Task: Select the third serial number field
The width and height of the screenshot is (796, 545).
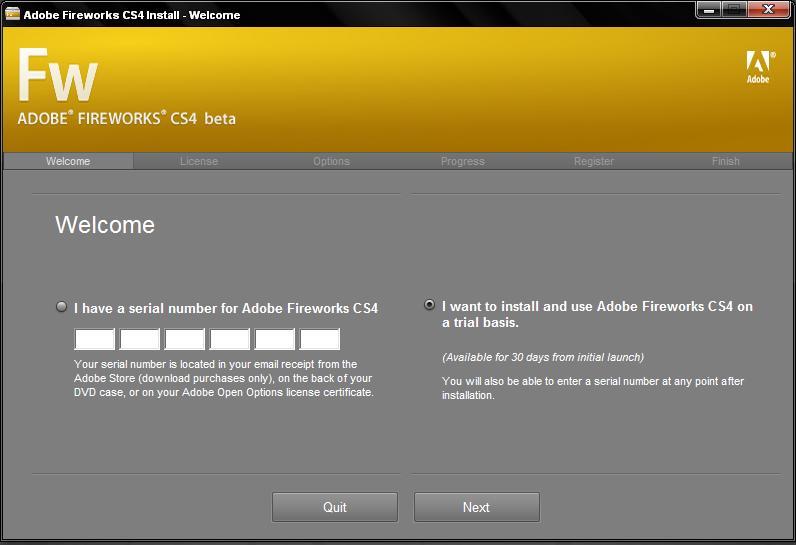Action: 185,339
